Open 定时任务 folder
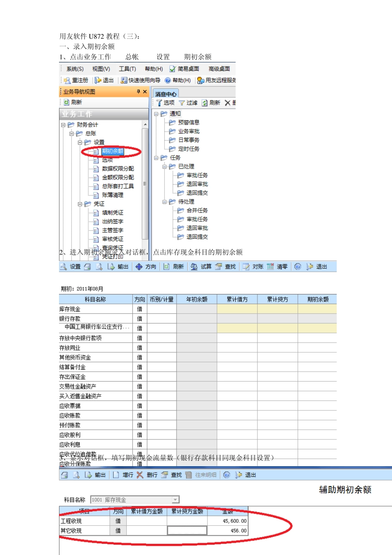This screenshot has width=392, height=555. point(184,149)
